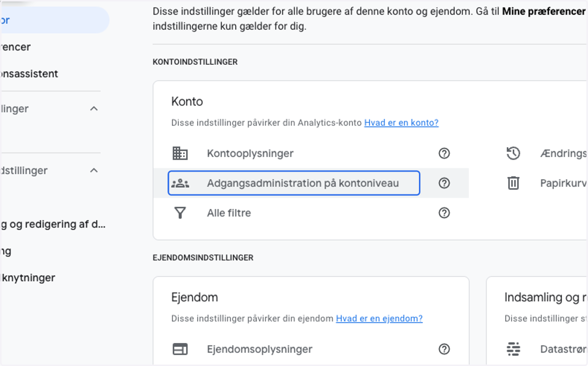Click the Adgangsadministration people icon
This screenshot has width=588, height=366.
pyautogui.click(x=180, y=183)
